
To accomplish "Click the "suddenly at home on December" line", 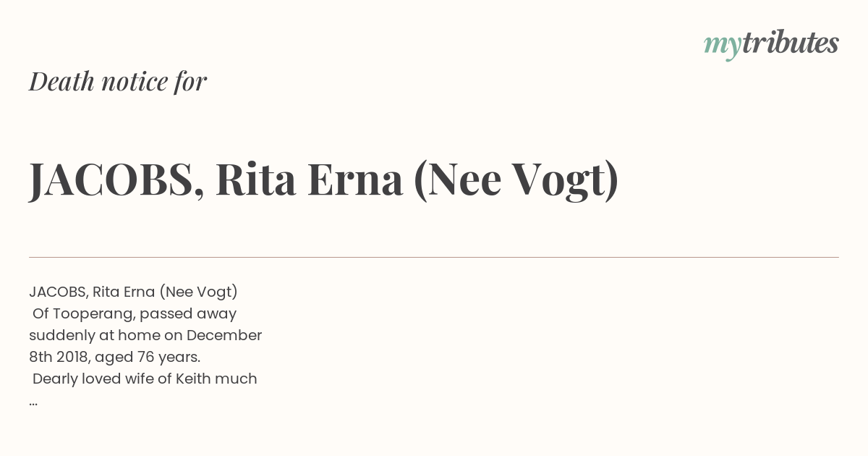I will pyautogui.click(x=145, y=336).
